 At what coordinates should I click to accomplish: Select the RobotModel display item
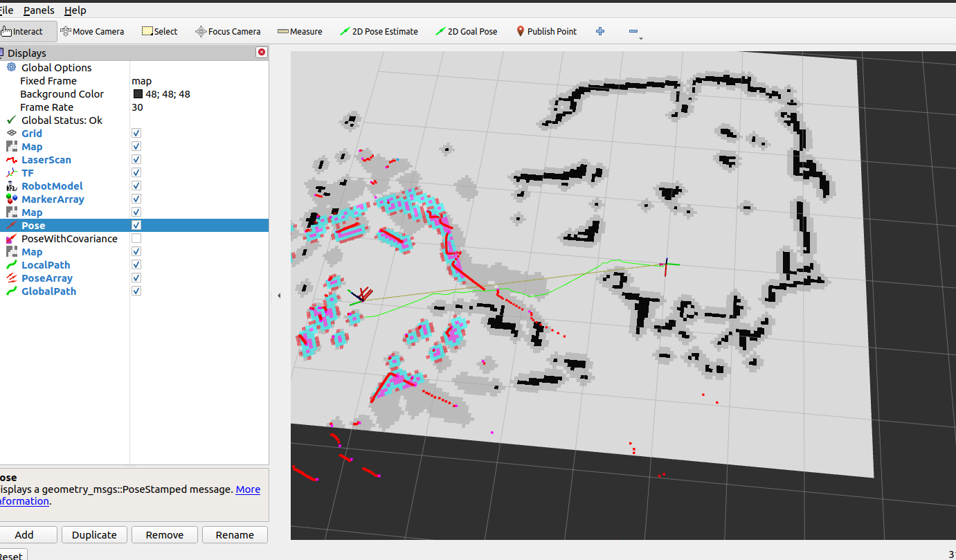click(52, 186)
